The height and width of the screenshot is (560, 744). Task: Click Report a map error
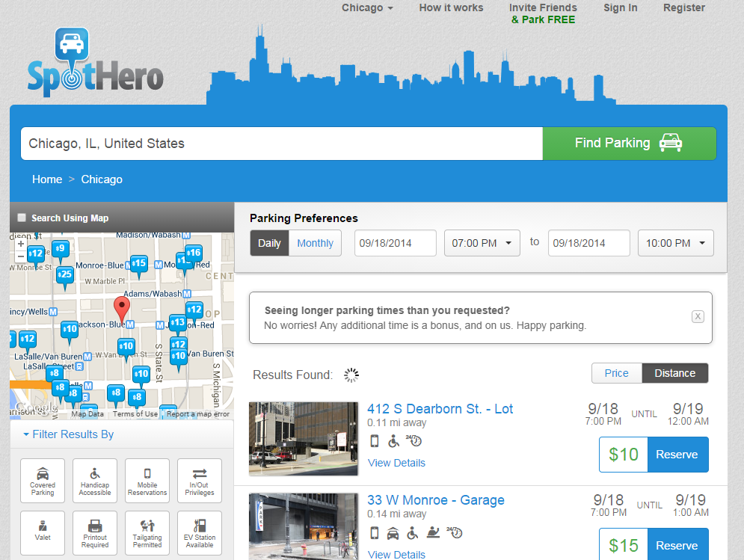[198, 413]
